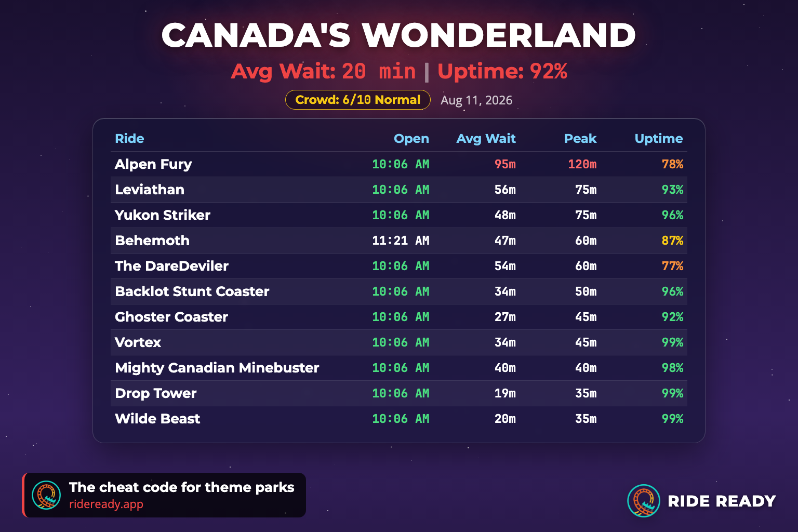Select the Backlot Stunt Coaster row
Viewport: 798px width, 532px height.
(398, 291)
